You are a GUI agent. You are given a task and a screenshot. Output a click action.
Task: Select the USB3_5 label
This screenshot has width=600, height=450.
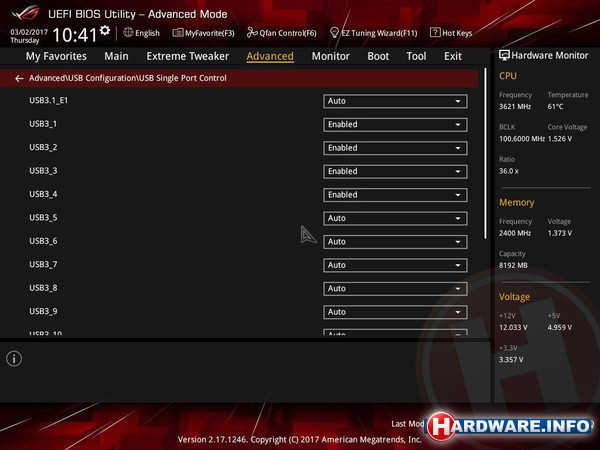click(43, 217)
